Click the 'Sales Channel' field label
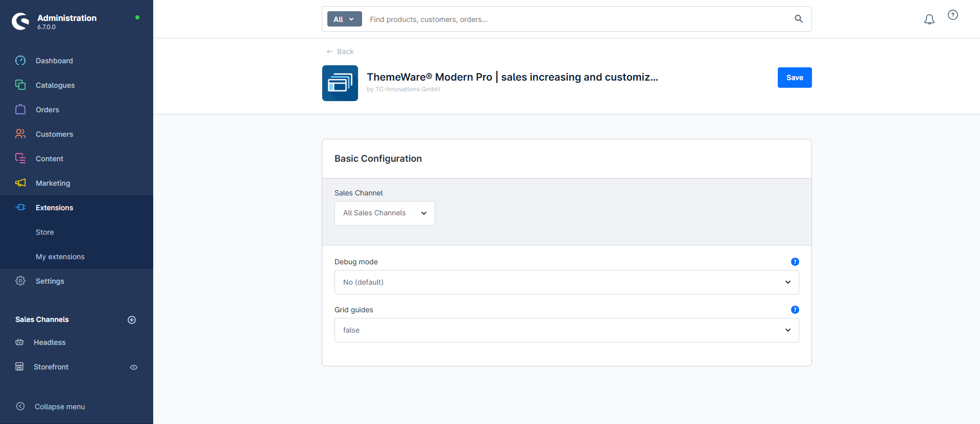The height and width of the screenshot is (424, 980). pos(358,193)
